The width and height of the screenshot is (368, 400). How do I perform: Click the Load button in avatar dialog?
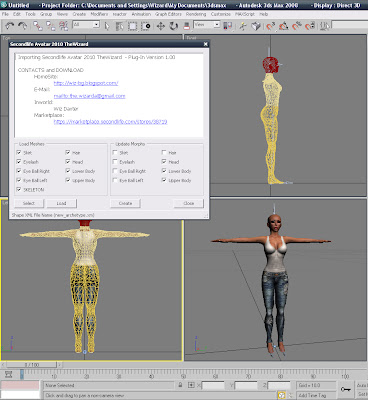pyautogui.click(x=61, y=203)
